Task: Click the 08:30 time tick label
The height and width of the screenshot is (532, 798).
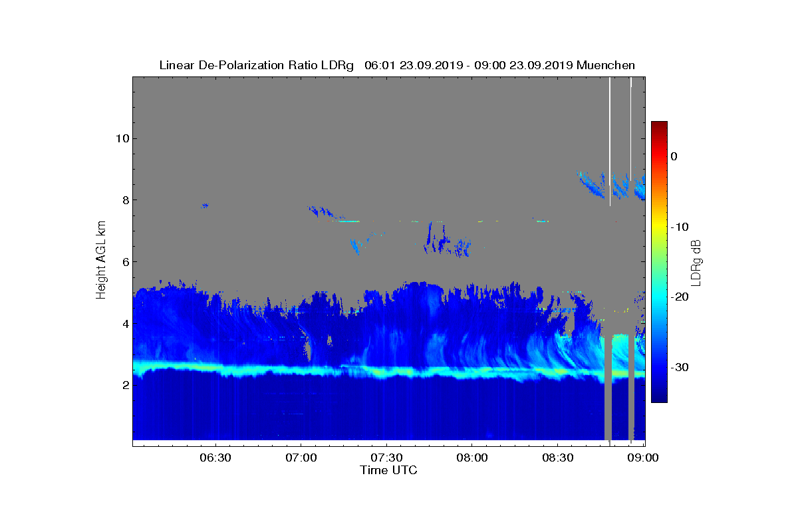Action: pyautogui.click(x=557, y=458)
